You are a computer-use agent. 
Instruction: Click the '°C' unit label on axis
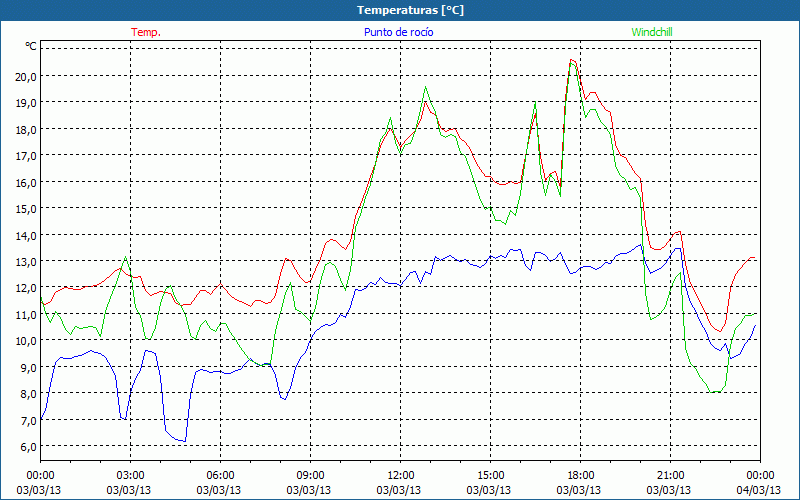coord(31,46)
